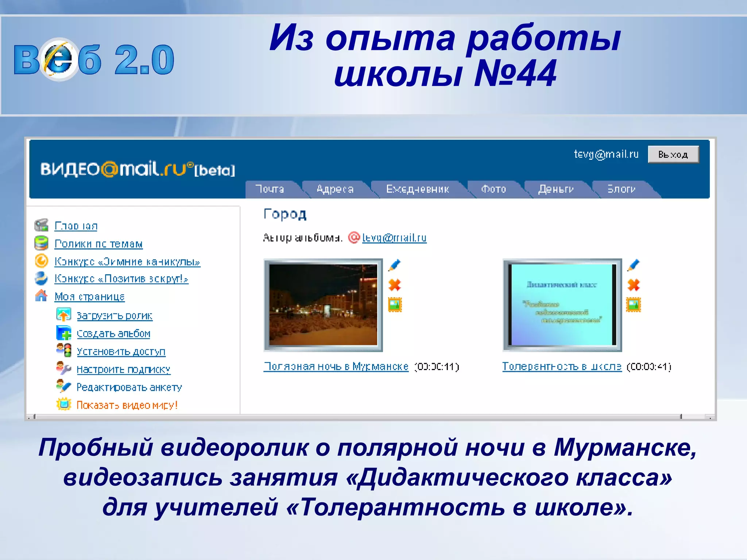Screen dimensions: 747x560
Task: Click the upload arrow icon for Загрузить ролик
Action: (x=63, y=315)
